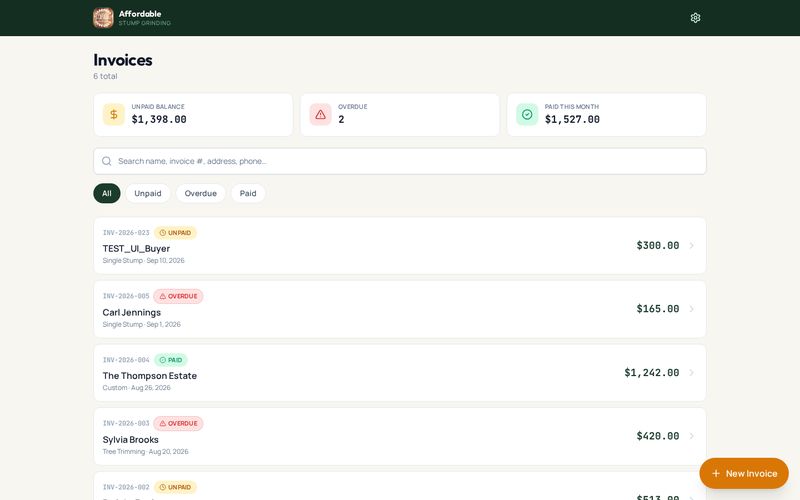Image resolution: width=800 pixels, height=500 pixels.
Task: Click invoice number INV-2026-003
Action: 126,423
